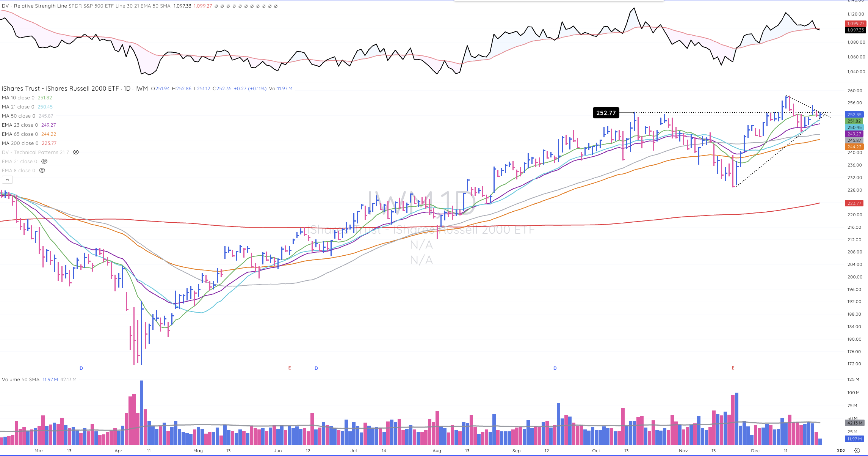The image size is (868, 456).
Task: Click the Volume 50 SMA legend label
Action: [x=20, y=380]
